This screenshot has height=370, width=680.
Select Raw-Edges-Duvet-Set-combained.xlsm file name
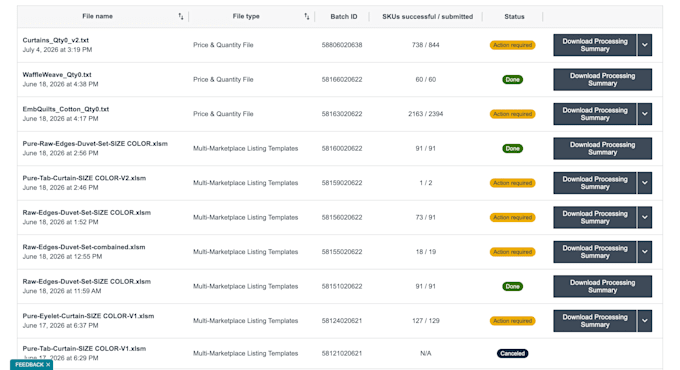click(84, 247)
